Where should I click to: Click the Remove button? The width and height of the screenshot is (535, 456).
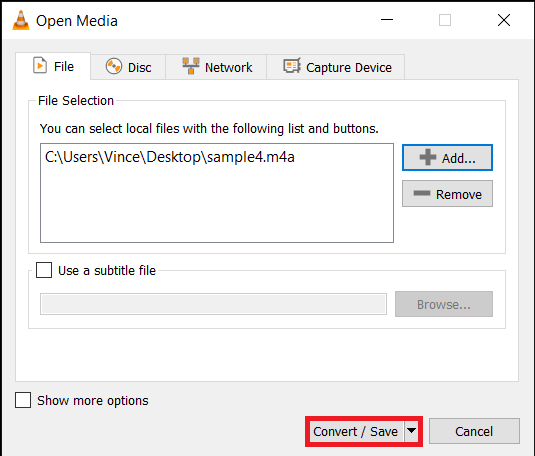pos(447,194)
